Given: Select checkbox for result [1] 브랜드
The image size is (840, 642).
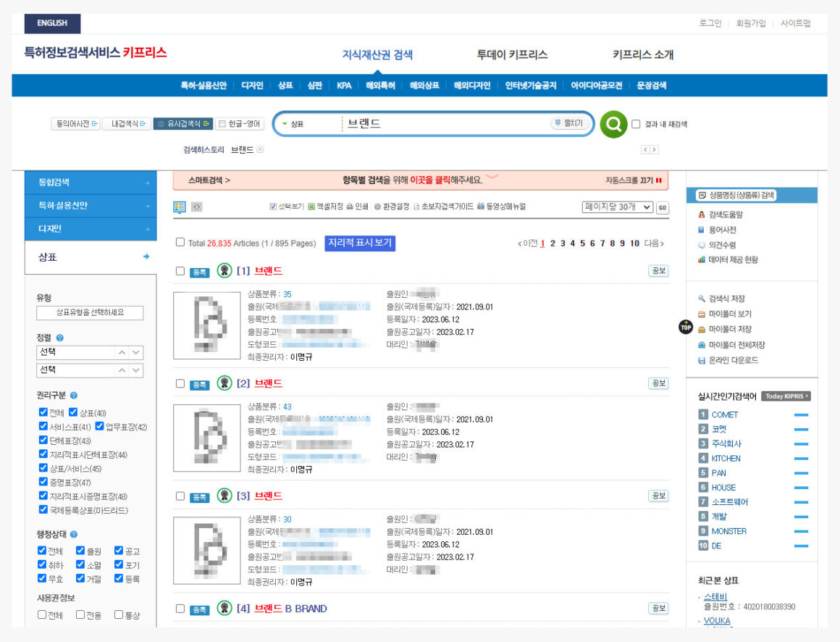Looking at the screenshot, I should [x=180, y=271].
